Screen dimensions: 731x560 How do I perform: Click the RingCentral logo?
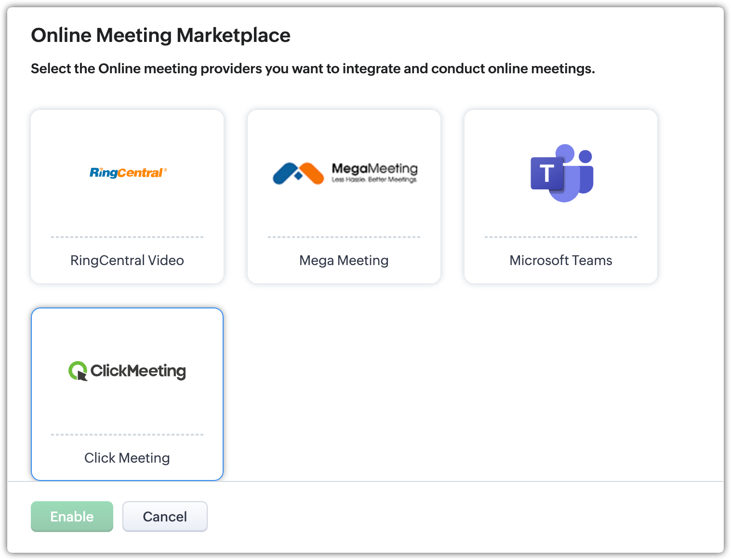click(128, 173)
